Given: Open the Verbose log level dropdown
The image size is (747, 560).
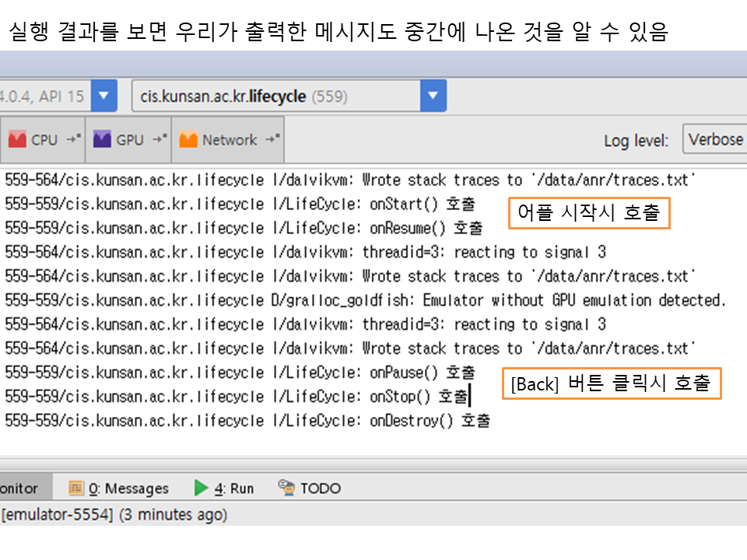Looking at the screenshot, I should (714, 140).
